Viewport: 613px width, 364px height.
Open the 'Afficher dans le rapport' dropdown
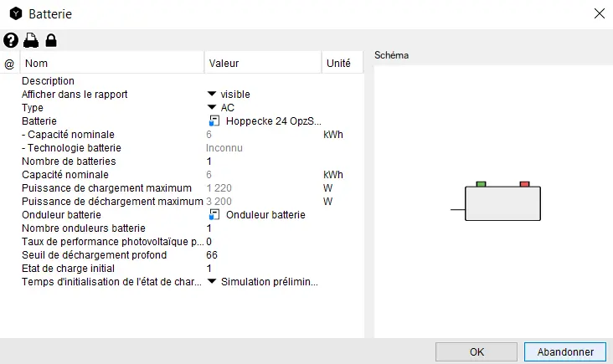[212, 95]
